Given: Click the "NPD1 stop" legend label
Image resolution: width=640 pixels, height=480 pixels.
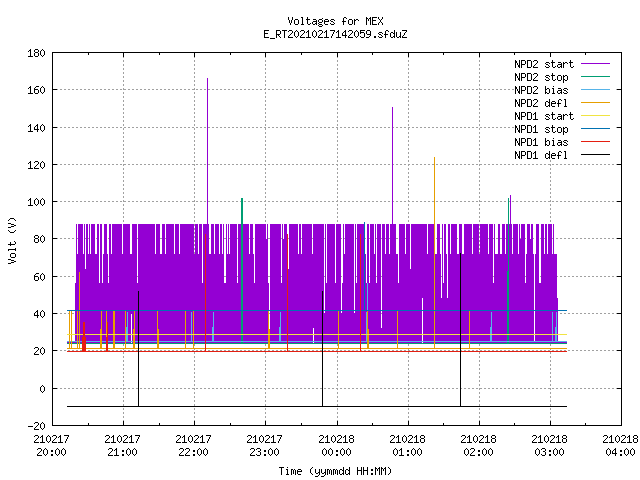Looking at the screenshot, I should click(x=541, y=129).
